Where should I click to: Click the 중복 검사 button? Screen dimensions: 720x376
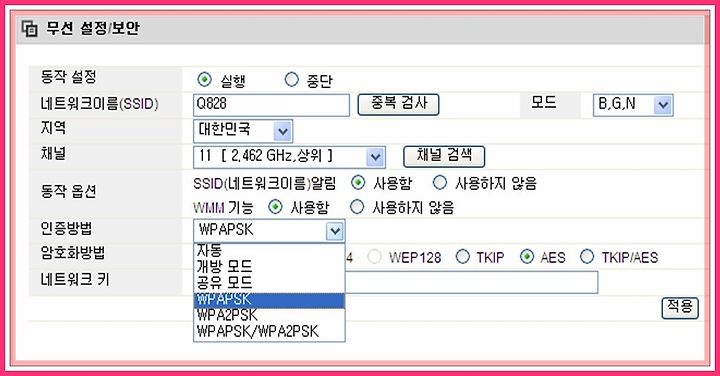(x=398, y=104)
